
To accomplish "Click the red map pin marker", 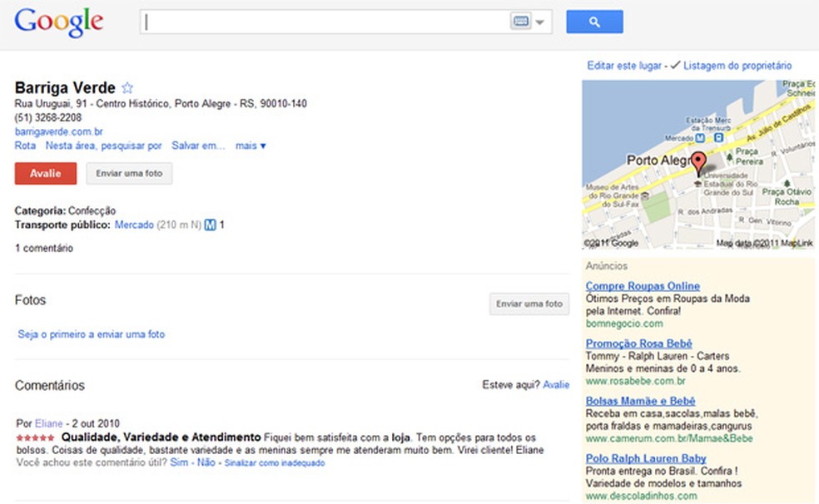I will [x=698, y=162].
